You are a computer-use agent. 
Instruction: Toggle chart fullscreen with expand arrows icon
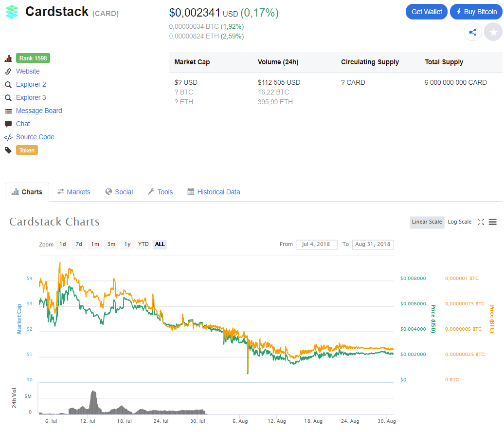pos(481,222)
